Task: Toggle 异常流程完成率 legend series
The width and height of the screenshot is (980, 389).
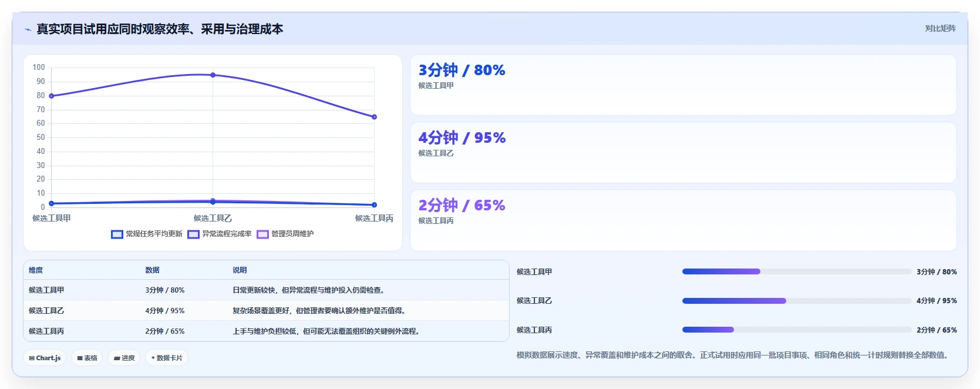Action: [x=220, y=234]
